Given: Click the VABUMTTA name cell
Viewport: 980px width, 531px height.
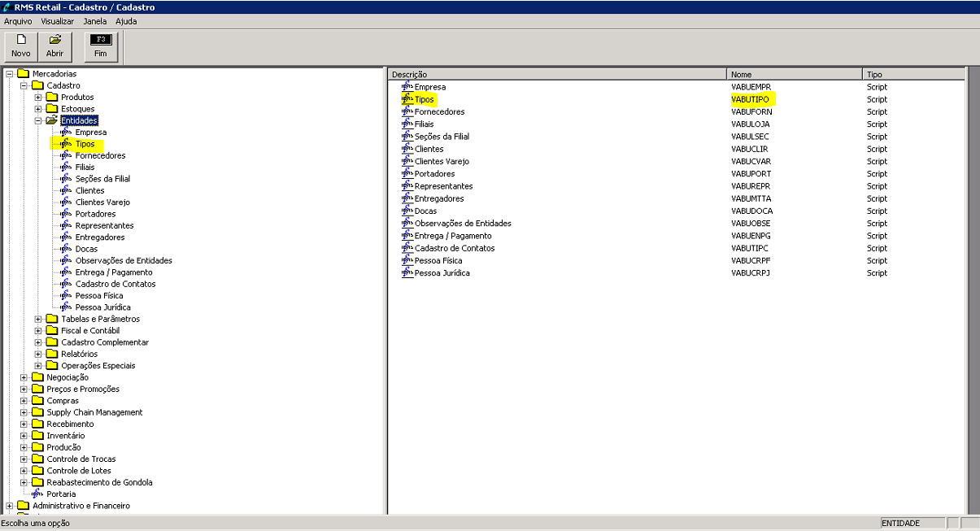Looking at the screenshot, I should [x=751, y=198].
